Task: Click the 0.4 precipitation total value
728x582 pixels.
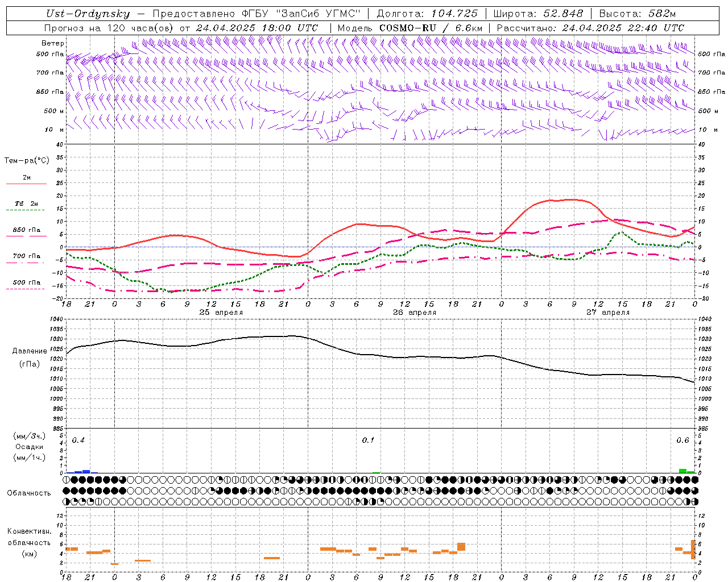Action: (x=78, y=440)
